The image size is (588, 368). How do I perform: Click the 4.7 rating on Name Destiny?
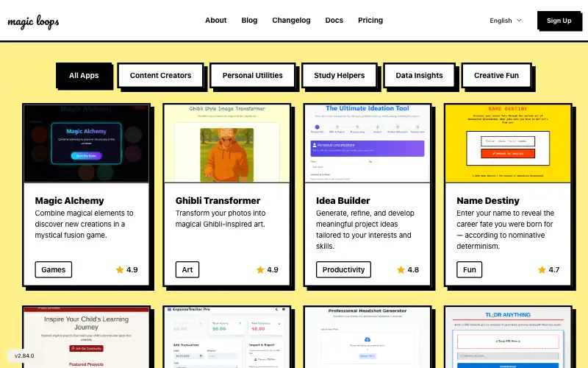click(554, 269)
